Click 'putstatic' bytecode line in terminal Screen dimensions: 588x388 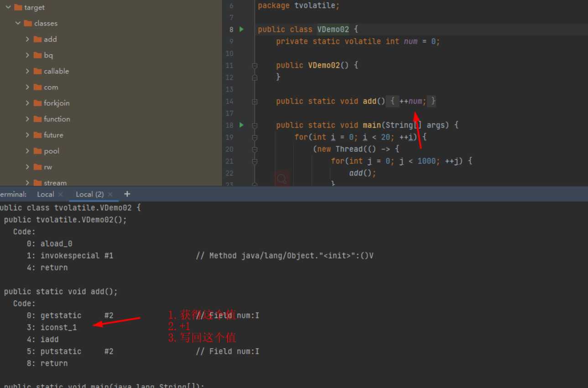(143, 352)
